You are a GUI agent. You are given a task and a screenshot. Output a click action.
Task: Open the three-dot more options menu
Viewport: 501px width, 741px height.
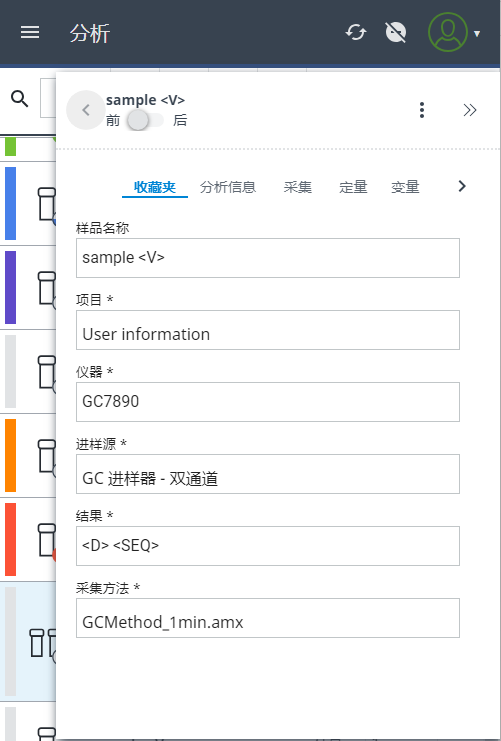pyautogui.click(x=422, y=110)
